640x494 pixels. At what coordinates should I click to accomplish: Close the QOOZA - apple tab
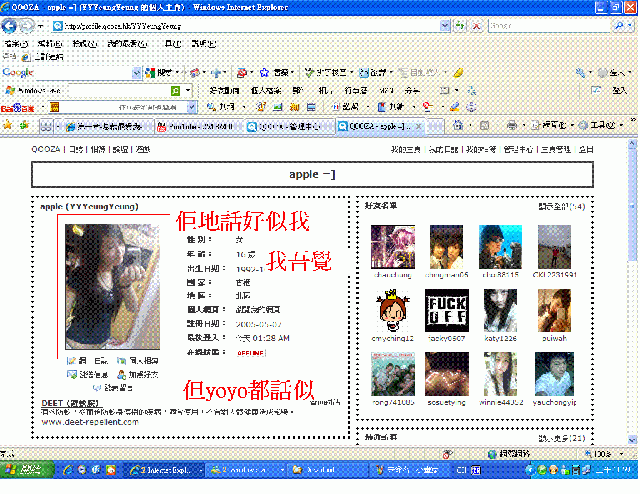click(418, 127)
